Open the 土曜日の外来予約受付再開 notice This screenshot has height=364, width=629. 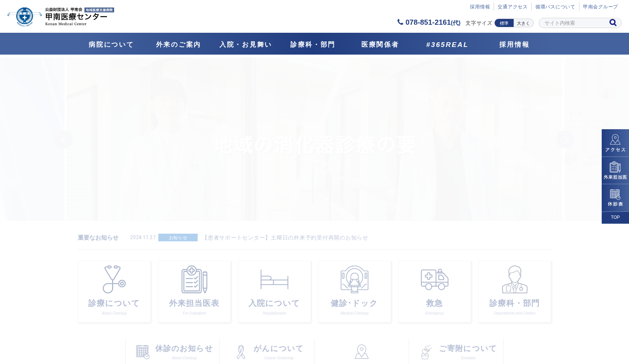click(286, 238)
